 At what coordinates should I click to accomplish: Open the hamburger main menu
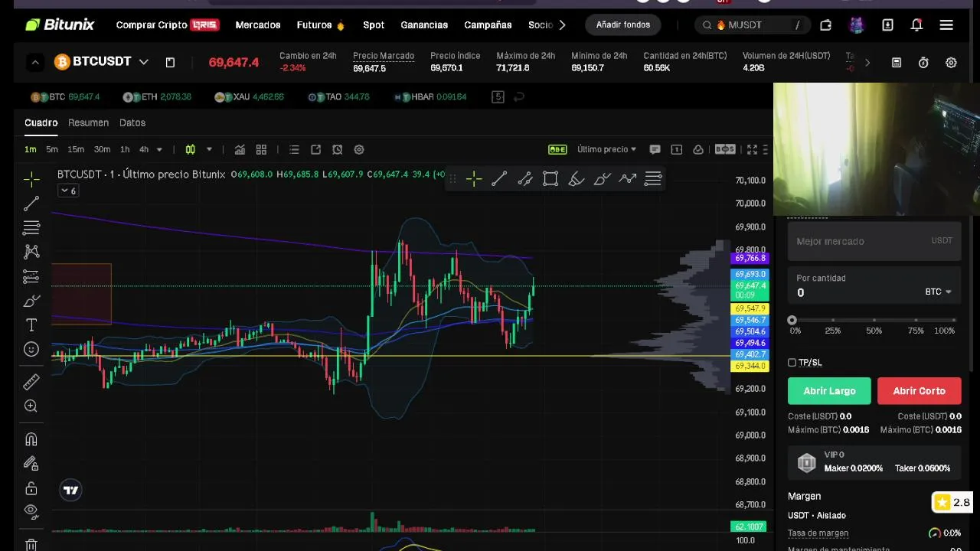[x=946, y=25]
